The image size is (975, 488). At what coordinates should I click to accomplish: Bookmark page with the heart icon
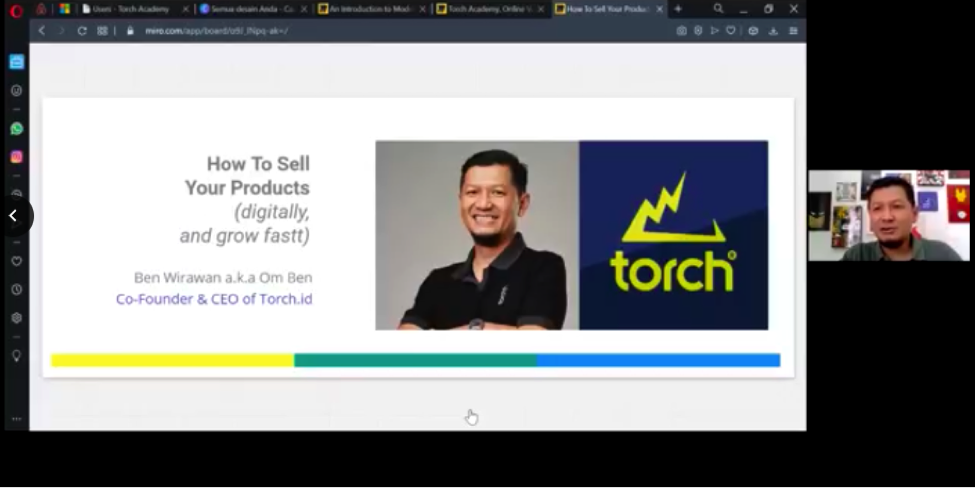point(731,30)
